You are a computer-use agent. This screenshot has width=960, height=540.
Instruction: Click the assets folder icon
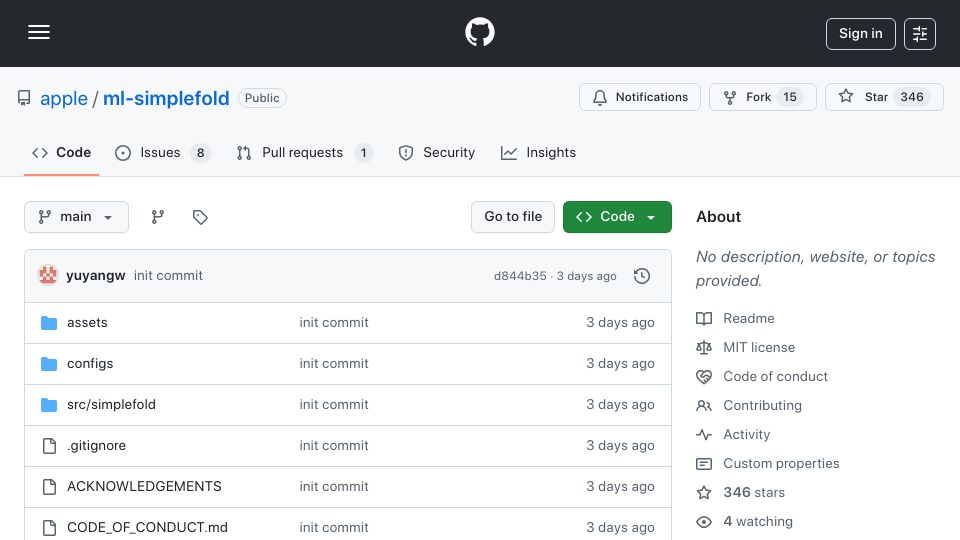[49, 323]
